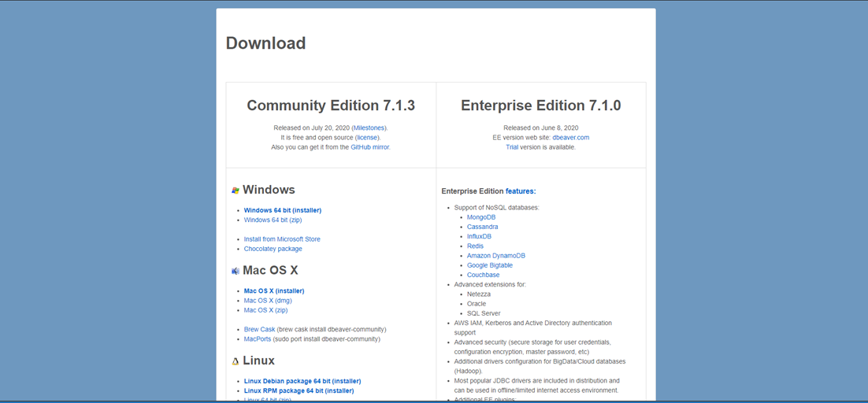Click the SQL Server list item

(484, 313)
